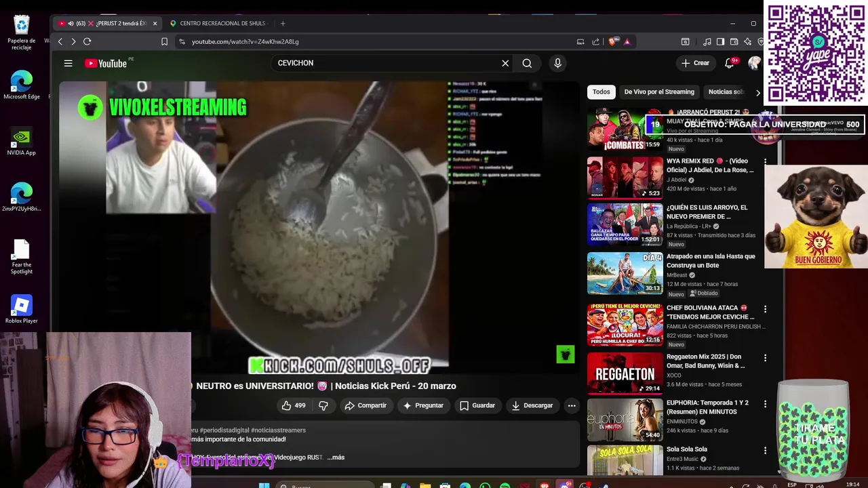Go forward in the browser
Viewport: 868px width, 488px height.
pyautogui.click(x=73, y=41)
